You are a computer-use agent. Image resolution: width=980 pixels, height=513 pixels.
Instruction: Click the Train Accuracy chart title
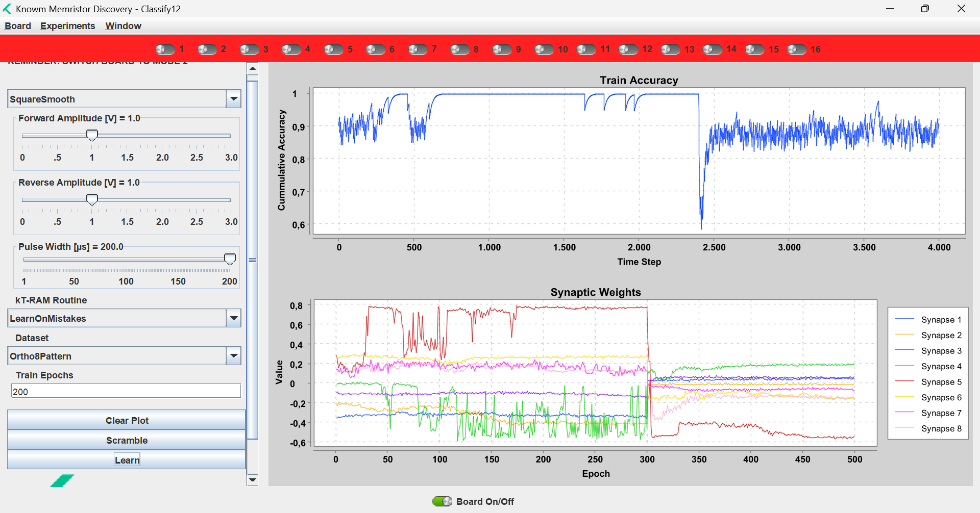(x=639, y=80)
